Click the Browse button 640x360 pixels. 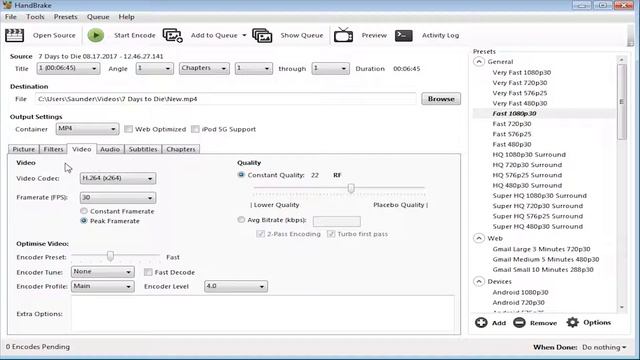point(441,99)
